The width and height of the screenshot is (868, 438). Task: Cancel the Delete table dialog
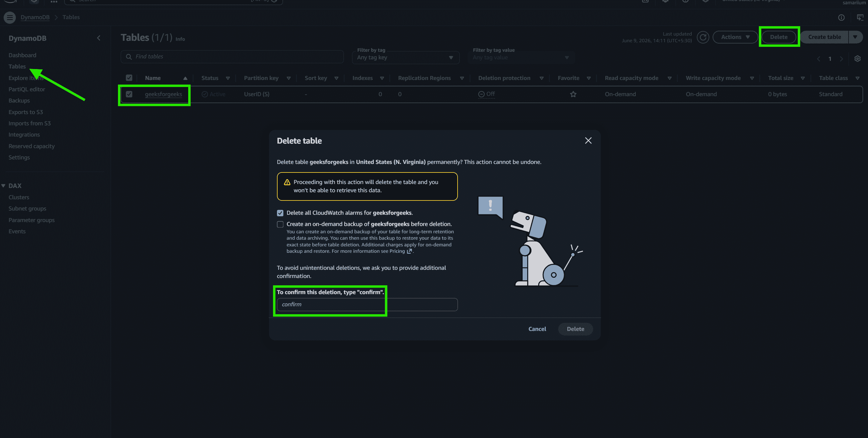(537, 329)
